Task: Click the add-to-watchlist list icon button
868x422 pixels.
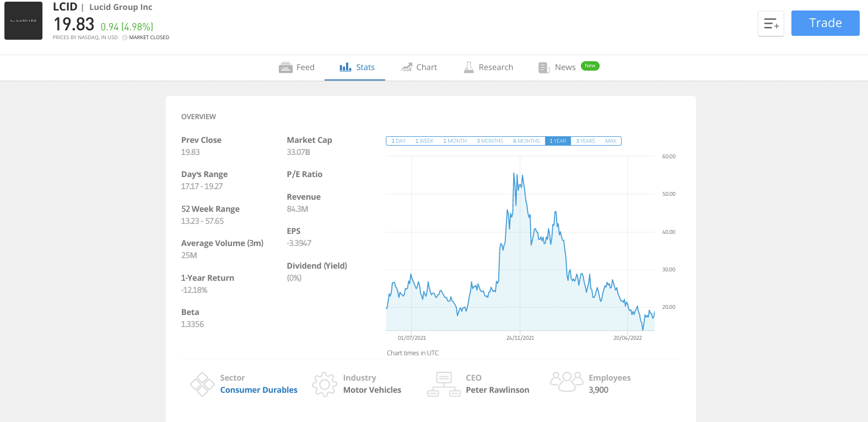Action: (x=771, y=24)
